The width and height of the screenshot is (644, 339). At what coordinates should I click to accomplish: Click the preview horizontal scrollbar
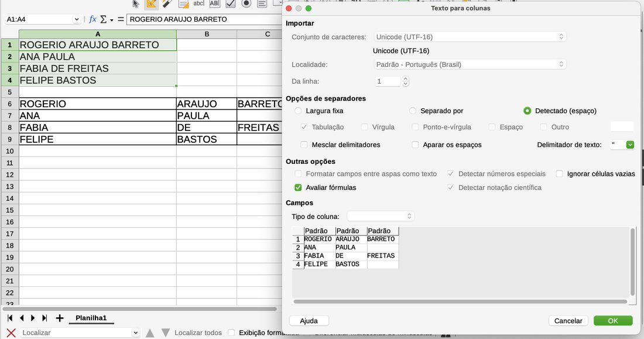460,302
